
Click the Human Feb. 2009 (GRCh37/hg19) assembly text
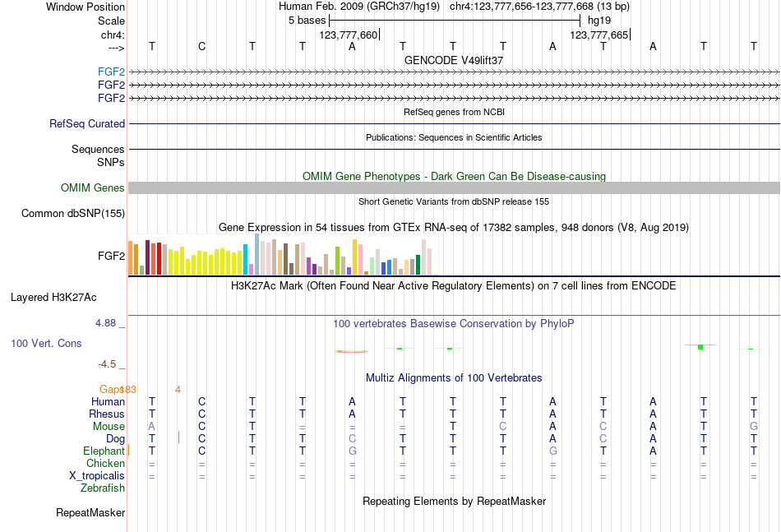[x=359, y=7]
